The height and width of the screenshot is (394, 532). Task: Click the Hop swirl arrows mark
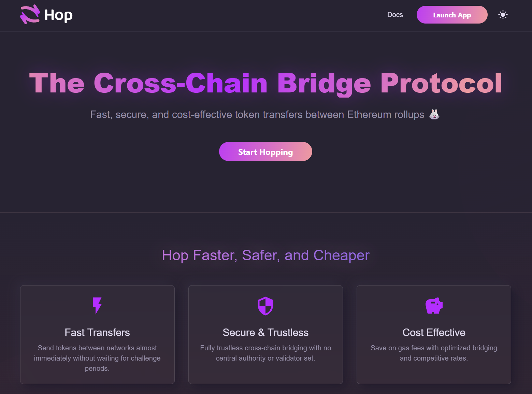30,14
